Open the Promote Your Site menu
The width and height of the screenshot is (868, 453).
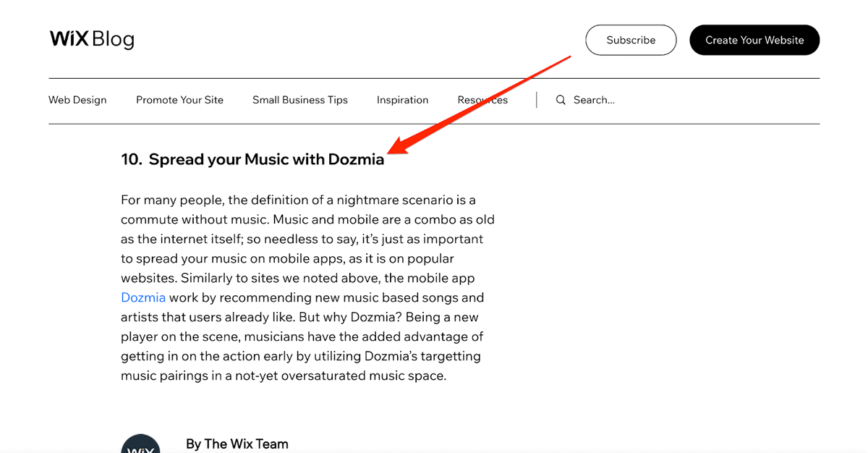point(179,100)
